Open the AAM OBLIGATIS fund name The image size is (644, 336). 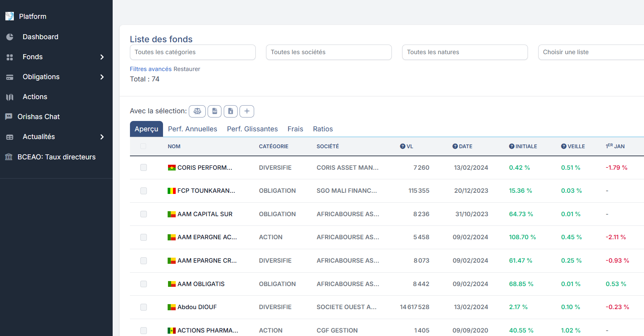click(201, 284)
